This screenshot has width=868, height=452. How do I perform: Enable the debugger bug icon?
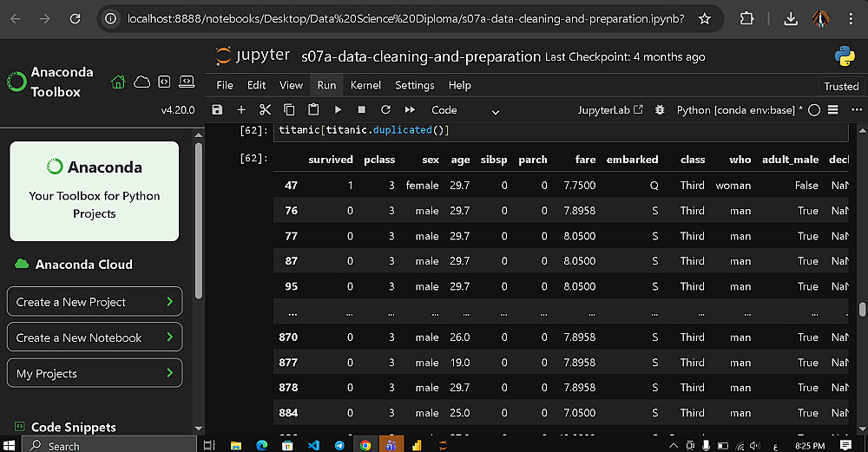pos(661,110)
